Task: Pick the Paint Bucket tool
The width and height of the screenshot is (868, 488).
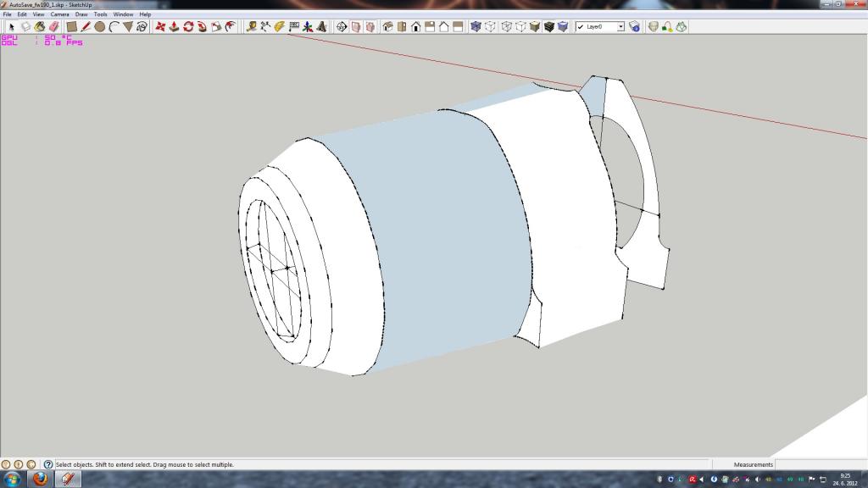Action: pyautogui.click(x=40, y=26)
